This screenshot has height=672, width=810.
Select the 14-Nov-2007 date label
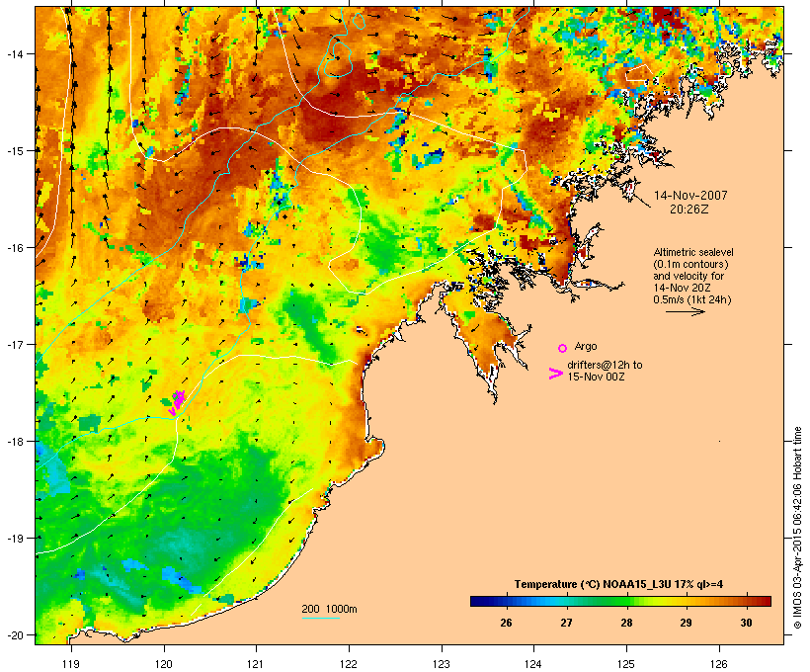tap(690, 196)
